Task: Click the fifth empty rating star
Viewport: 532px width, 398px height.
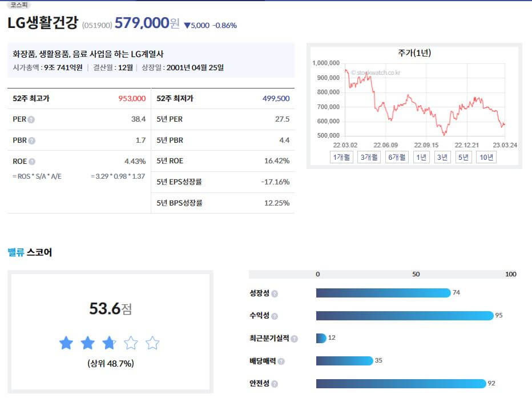Action: (152, 343)
